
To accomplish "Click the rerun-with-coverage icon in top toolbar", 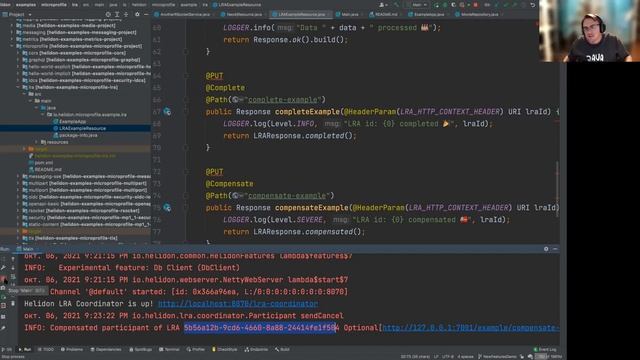I will click(453, 5).
